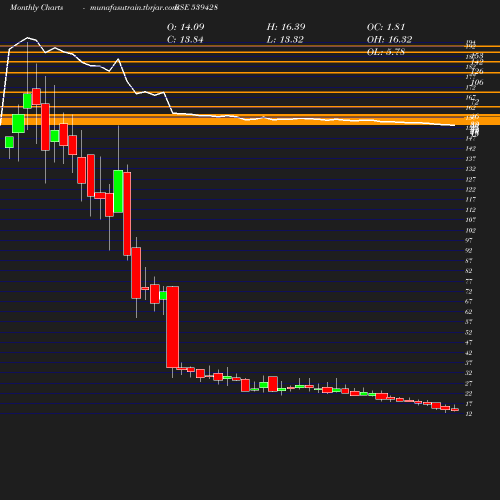The image size is (500, 500).
Task: Click the last red candle at chart's right end
Action: point(455,410)
